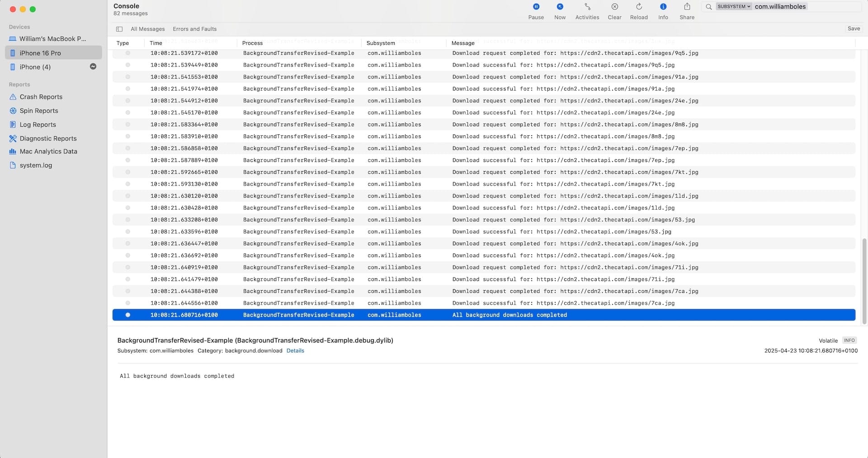Click the Save search button
Image resolution: width=868 pixels, height=458 pixels.
pos(854,28)
